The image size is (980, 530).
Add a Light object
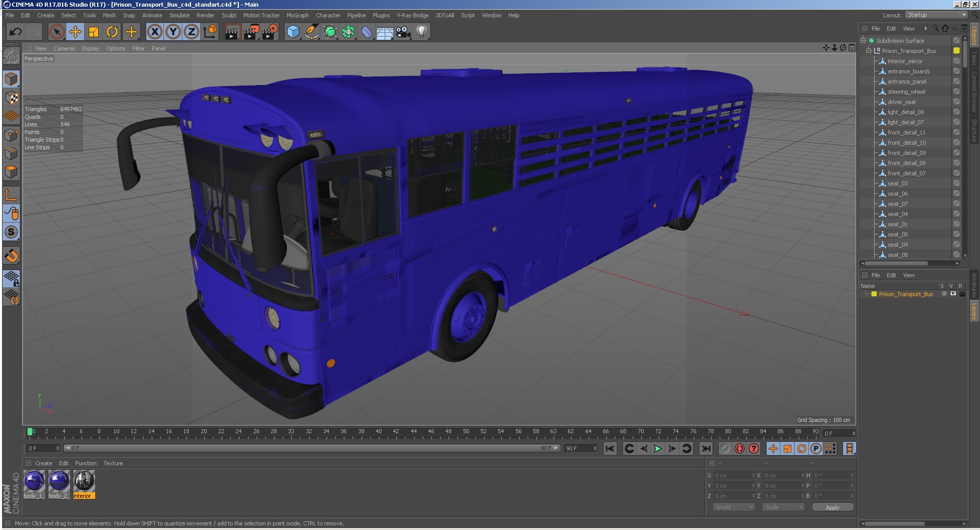(422, 32)
